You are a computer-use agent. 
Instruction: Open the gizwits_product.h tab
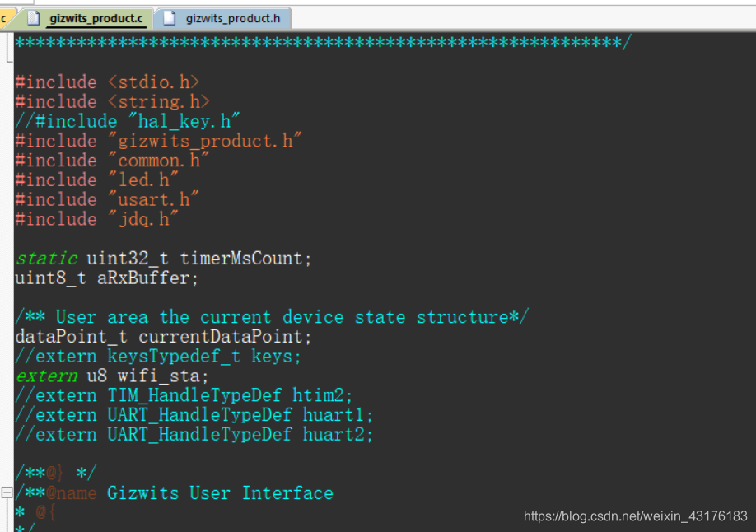[x=222, y=18]
